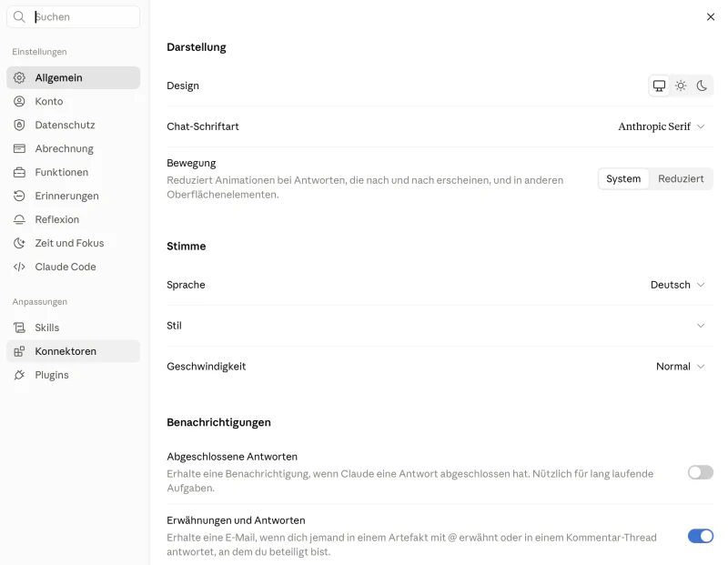Set Bewegung to Reduziert
Screen dimensions: 728x565
[x=681, y=179]
